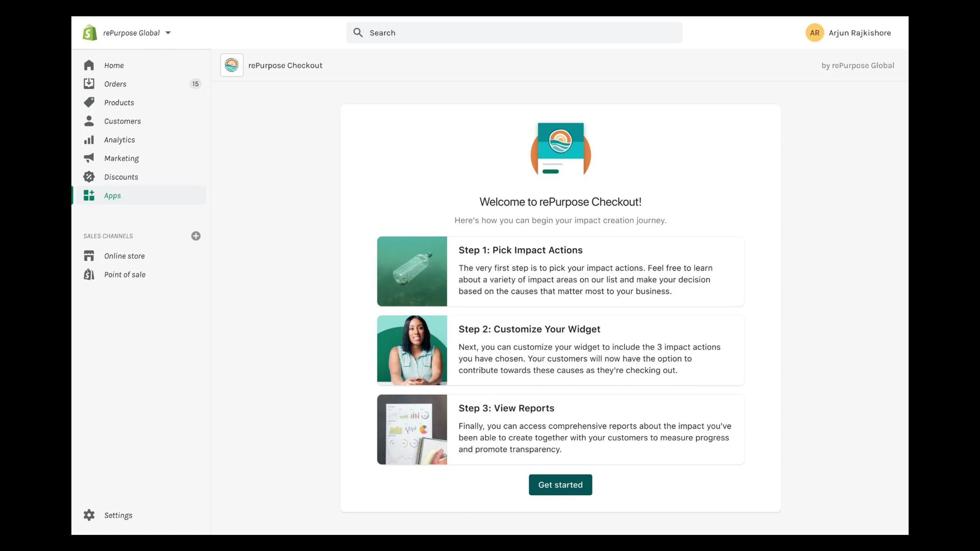
Task: Open Analytics bar chart icon
Action: pyautogui.click(x=89, y=140)
